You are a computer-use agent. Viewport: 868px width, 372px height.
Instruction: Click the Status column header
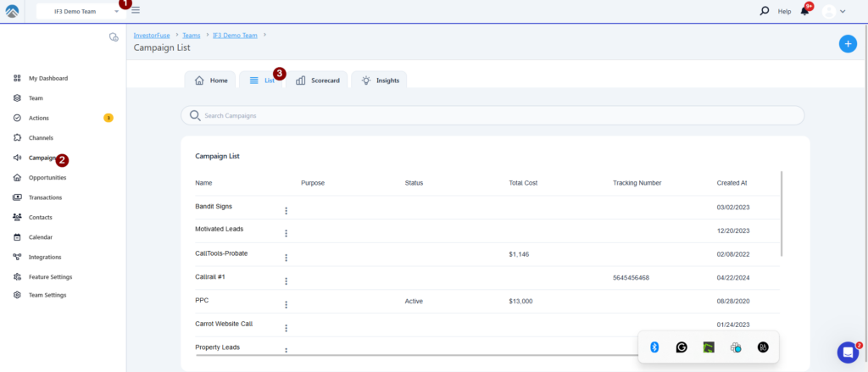(414, 183)
